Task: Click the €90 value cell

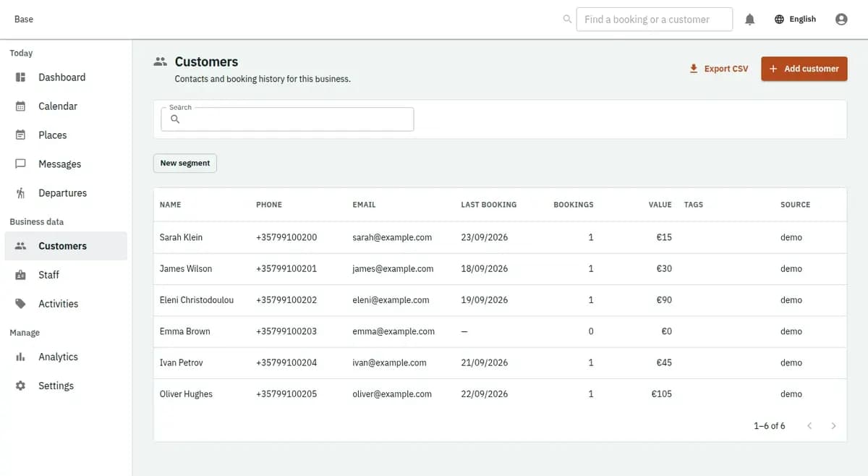Action: click(x=664, y=300)
